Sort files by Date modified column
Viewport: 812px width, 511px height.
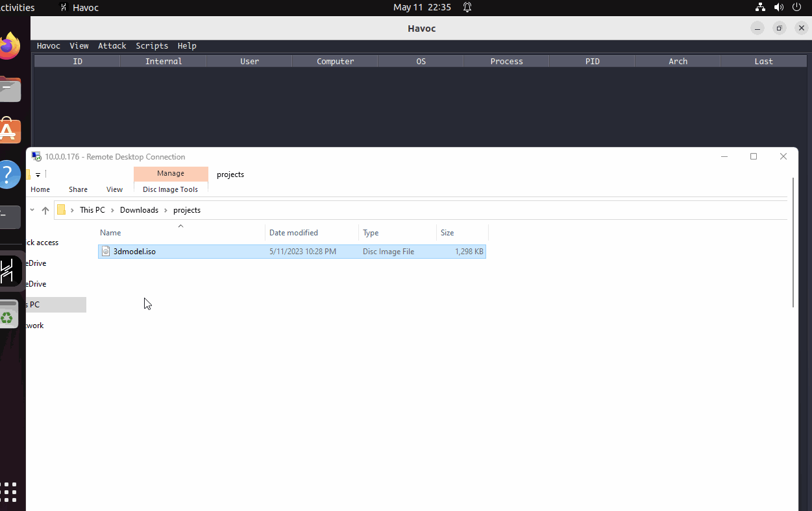click(x=312, y=232)
